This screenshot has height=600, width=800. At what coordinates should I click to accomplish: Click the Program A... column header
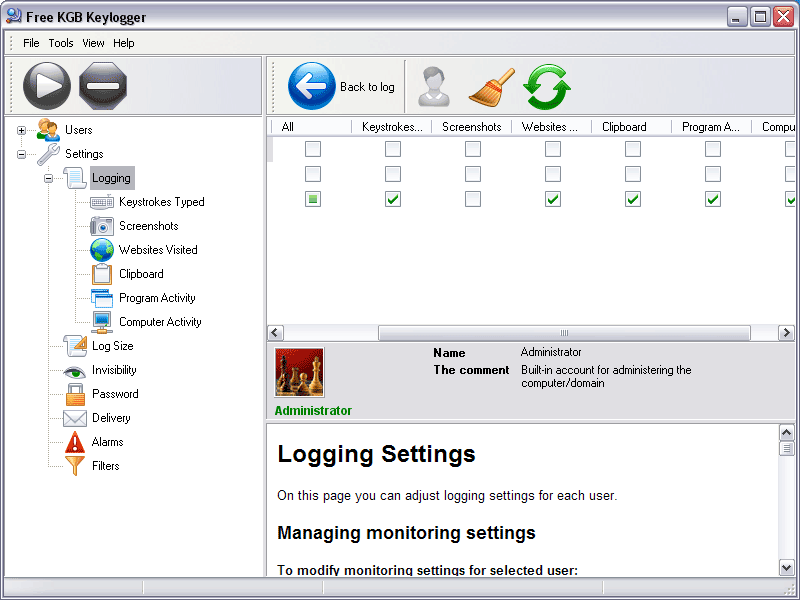pyautogui.click(x=712, y=127)
